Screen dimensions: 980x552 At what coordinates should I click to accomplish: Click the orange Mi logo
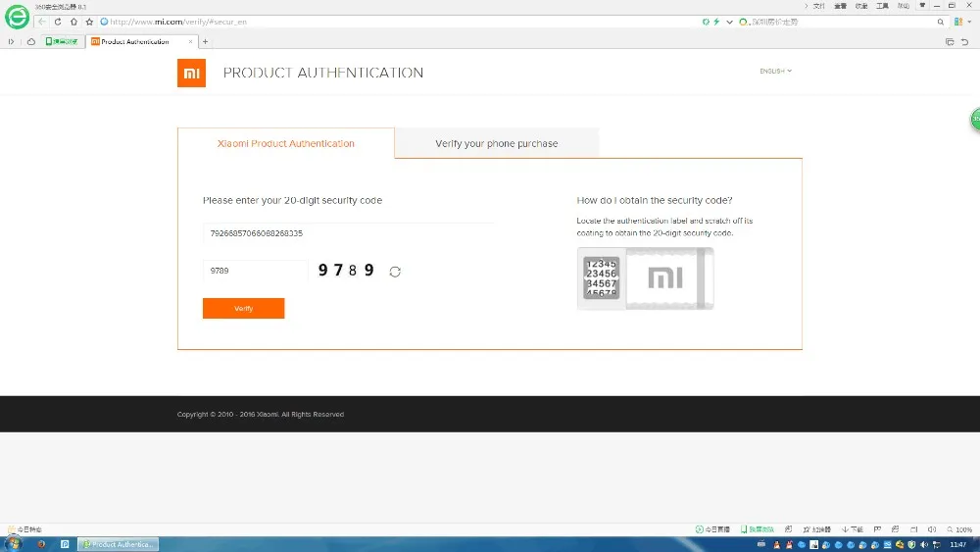click(x=191, y=74)
